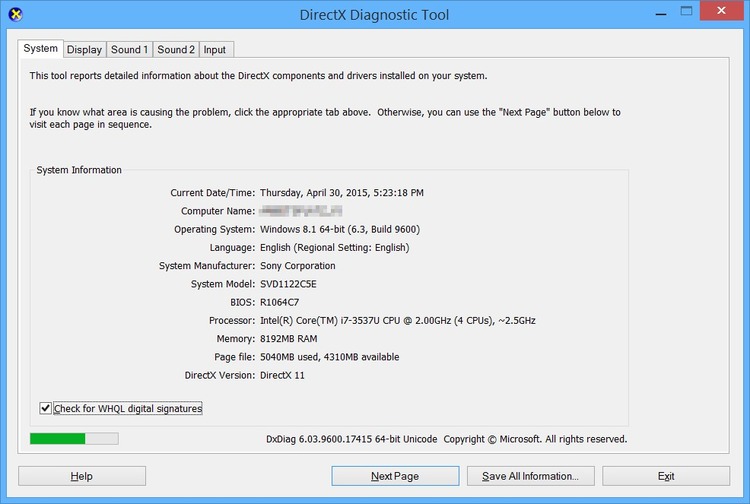Click the blurred Computer Name value
Image resolution: width=750 pixels, height=504 pixels.
click(x=301, y=211)
